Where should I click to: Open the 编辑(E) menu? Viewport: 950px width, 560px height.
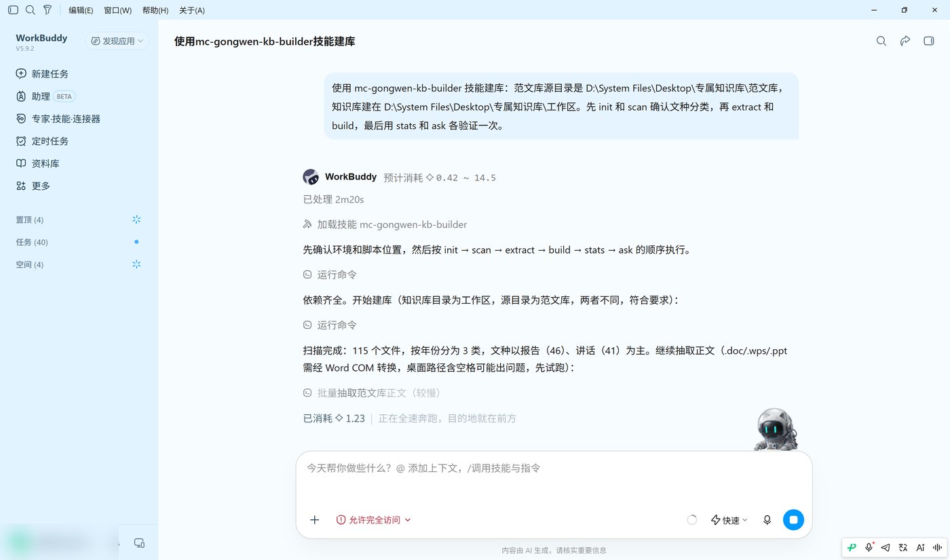[81, 10]
